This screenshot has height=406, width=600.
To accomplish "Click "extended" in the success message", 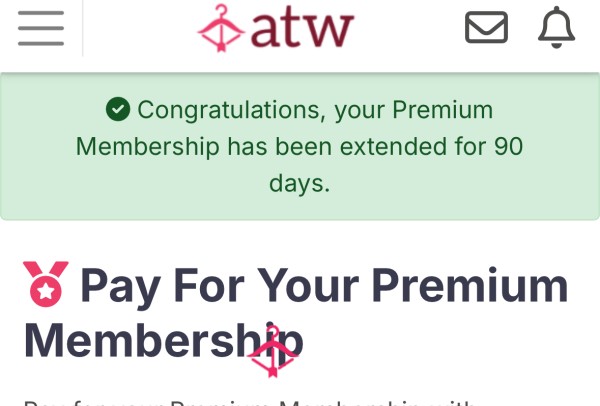I will pyautogui.click(x=393, y=146).
